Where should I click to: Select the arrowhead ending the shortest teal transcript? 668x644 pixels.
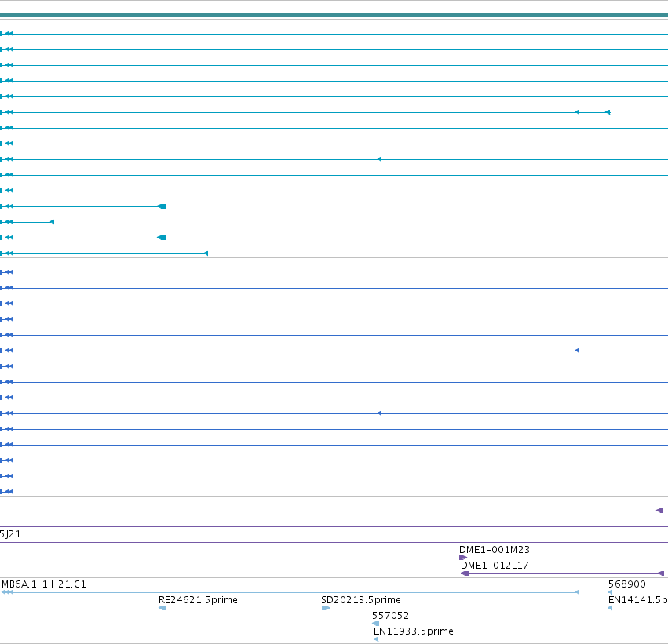click(x=52, y=222)
